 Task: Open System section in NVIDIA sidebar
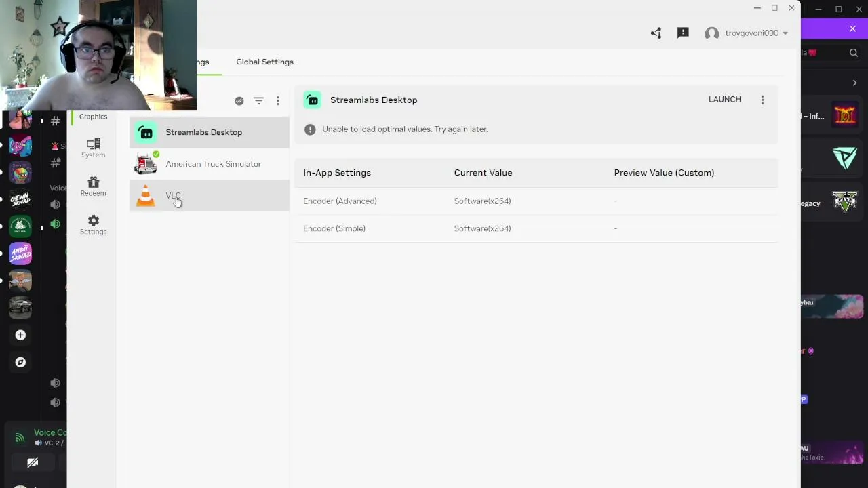[93, 148]
